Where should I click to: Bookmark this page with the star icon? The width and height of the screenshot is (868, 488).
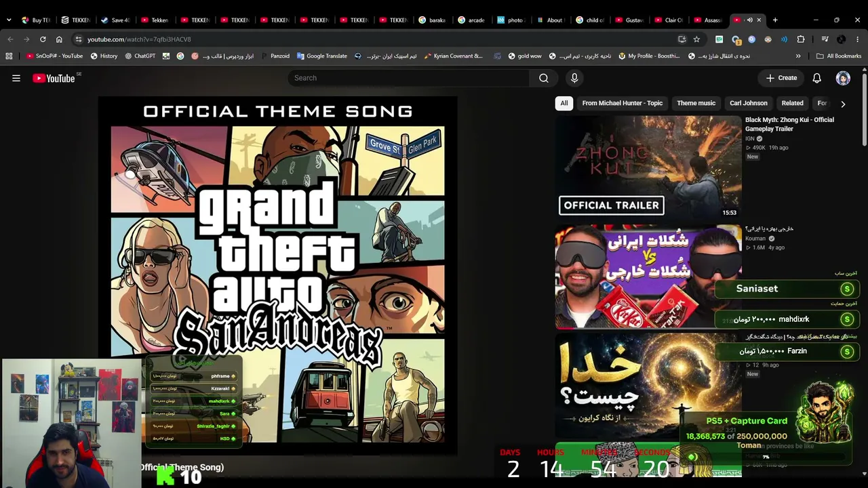pyautogui.click(x=696, y=39)
